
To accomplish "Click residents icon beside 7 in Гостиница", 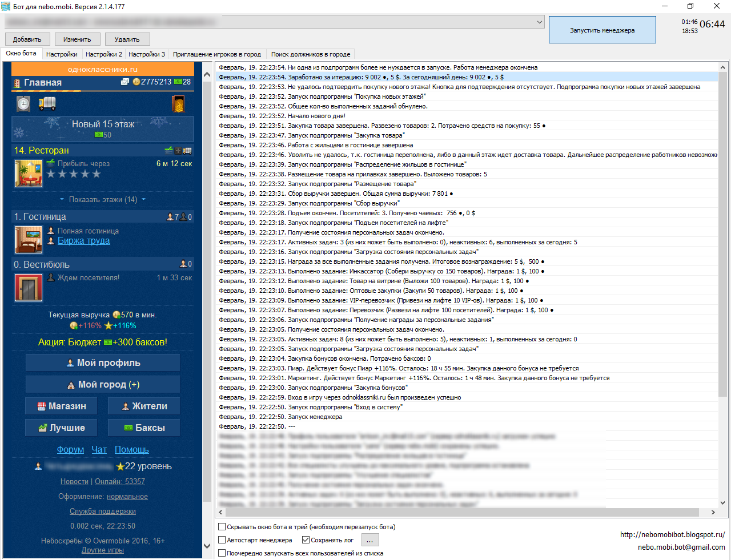I will [x=170, y=217].
